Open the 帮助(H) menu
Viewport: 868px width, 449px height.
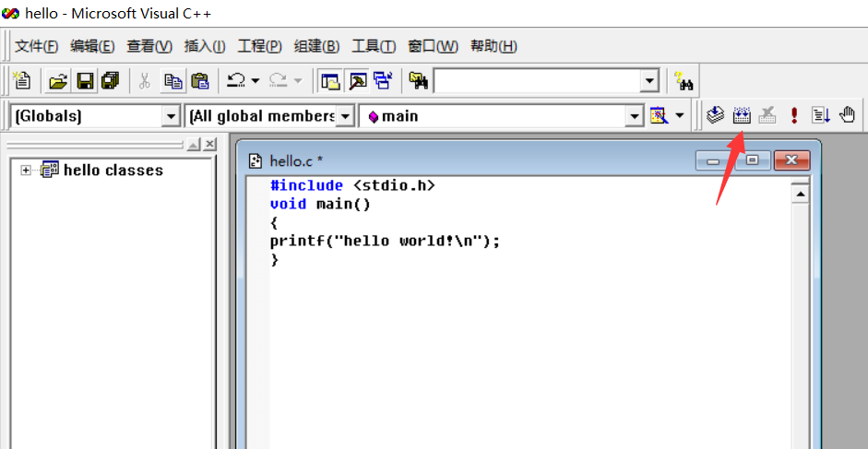tap(493, 46)
